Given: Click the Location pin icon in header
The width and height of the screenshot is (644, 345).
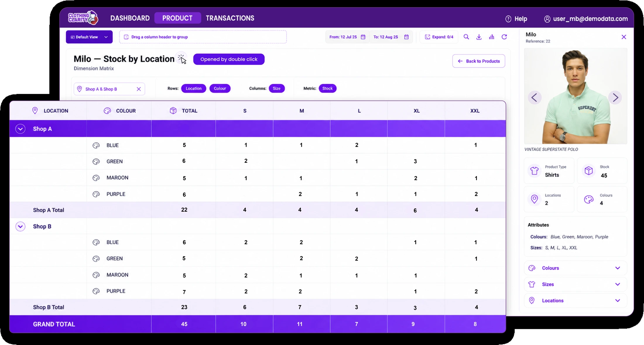Looking at the screenshot, I should 35,110.
